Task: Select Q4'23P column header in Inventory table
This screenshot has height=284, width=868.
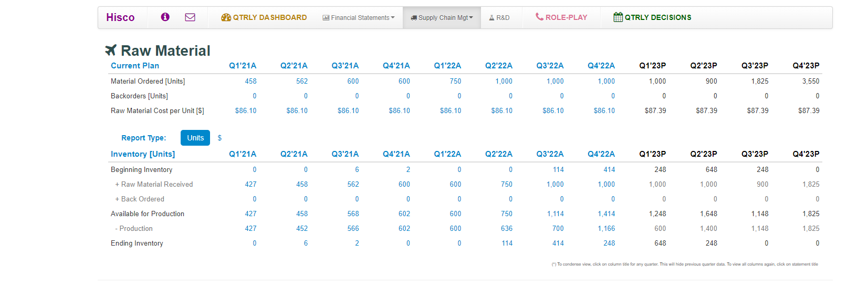Action: point(806,154)
